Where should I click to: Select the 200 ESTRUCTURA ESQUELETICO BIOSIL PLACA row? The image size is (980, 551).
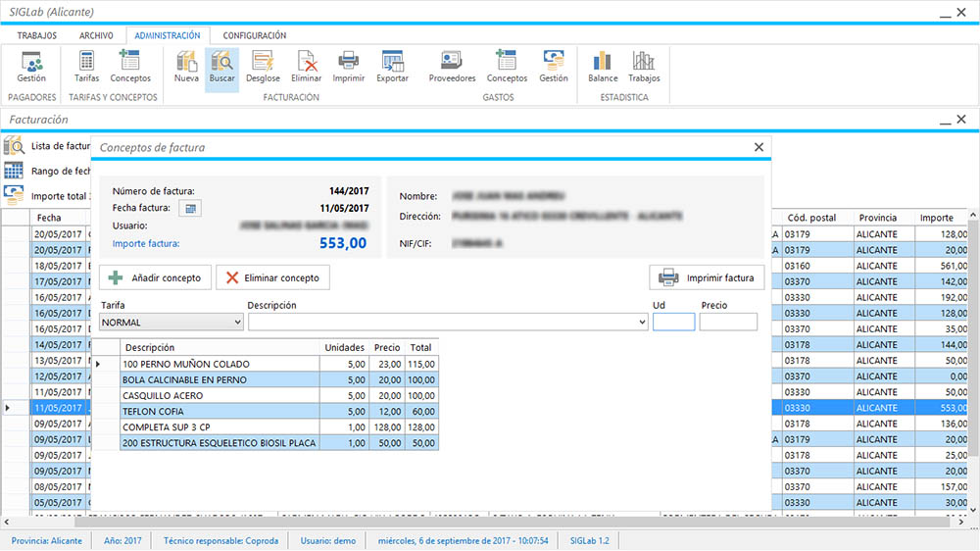[267, 443]
